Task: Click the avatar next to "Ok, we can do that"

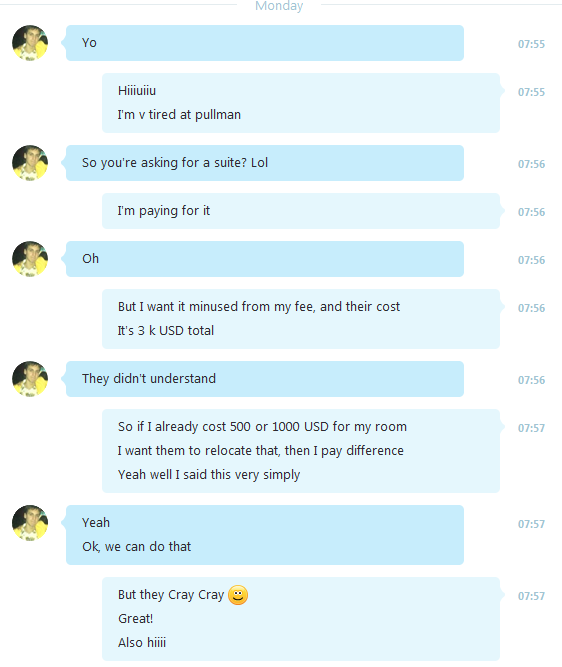Action: point(30,523)
